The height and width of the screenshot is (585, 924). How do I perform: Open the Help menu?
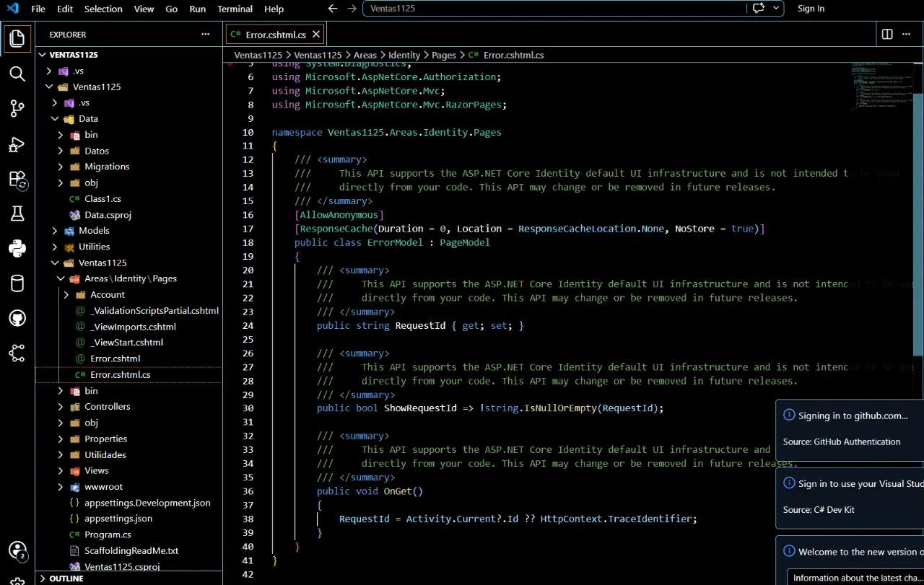274,9
